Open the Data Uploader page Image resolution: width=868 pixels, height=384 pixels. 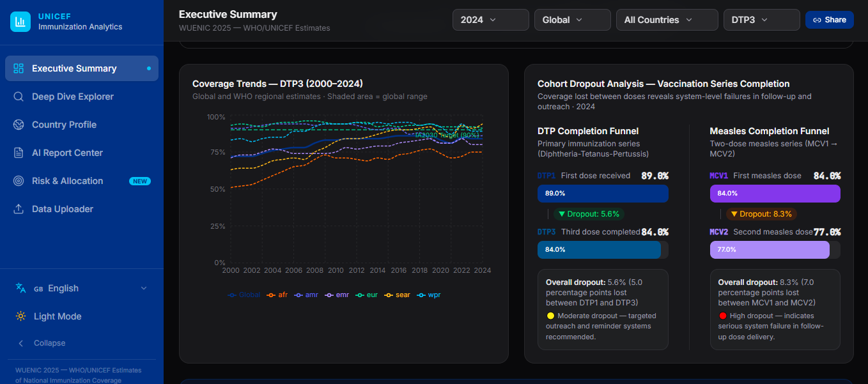pyautogui.click(x=82, y=209)
